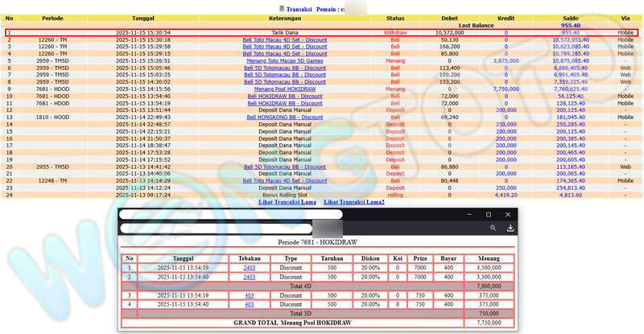Click Tebakan 2403 link in popup row 1
The width and height of the screenshot is (644, 334).
pyautogui.click(x=250, y=267)
